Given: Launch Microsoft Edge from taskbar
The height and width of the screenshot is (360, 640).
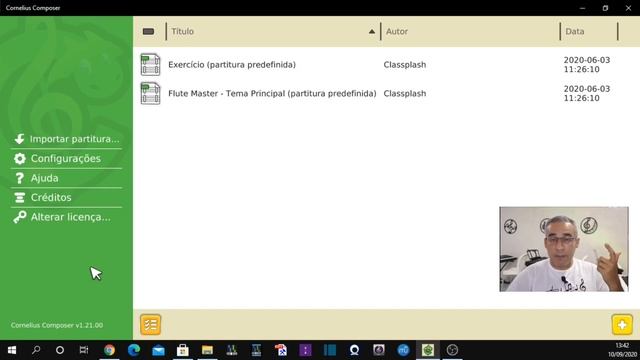Looking at the screenshot, I should 134,350.
